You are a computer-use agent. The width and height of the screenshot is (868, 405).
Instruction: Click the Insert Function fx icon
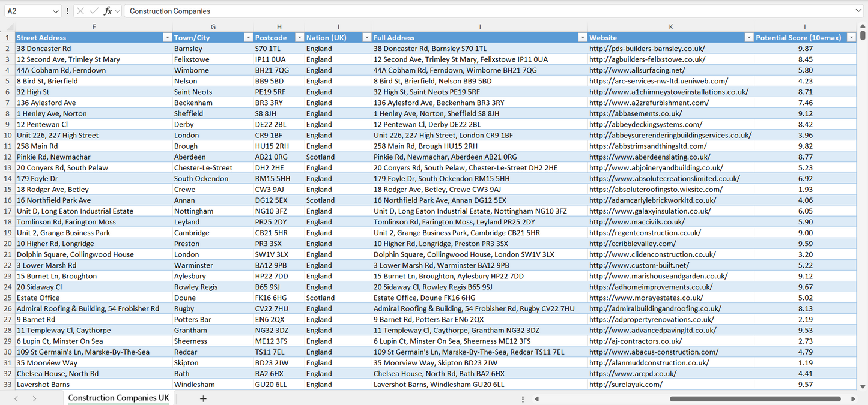pos(108,11)
